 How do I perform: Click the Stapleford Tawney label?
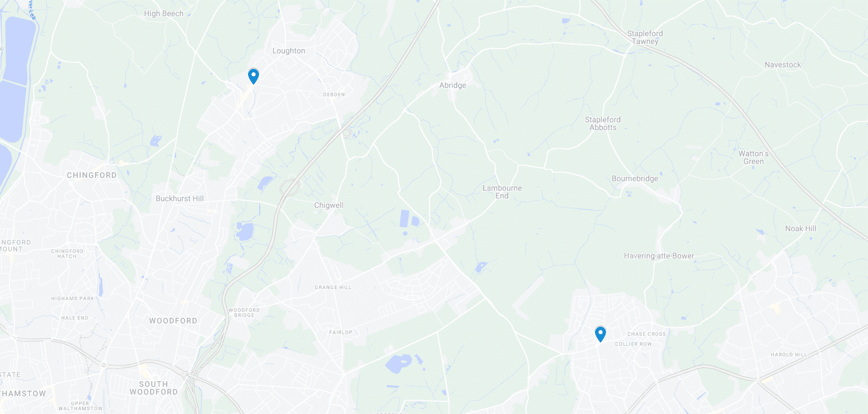[x=645, y=37]
